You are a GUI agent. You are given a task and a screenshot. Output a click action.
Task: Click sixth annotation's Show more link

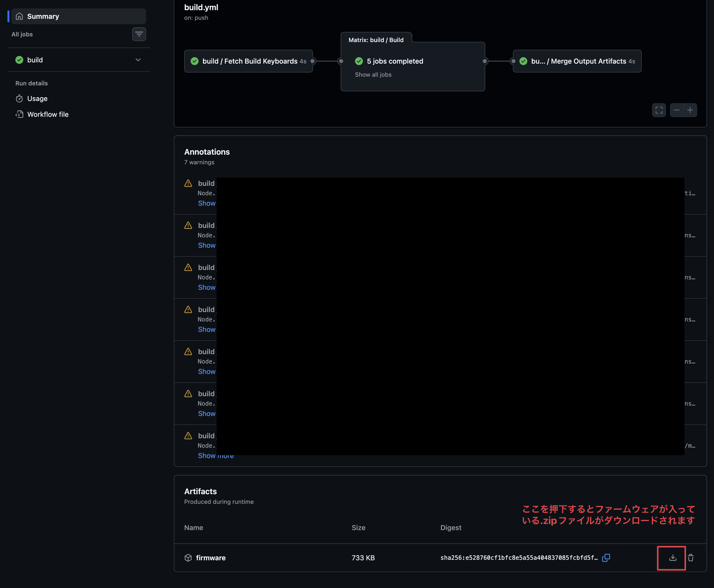pos(207,414)
